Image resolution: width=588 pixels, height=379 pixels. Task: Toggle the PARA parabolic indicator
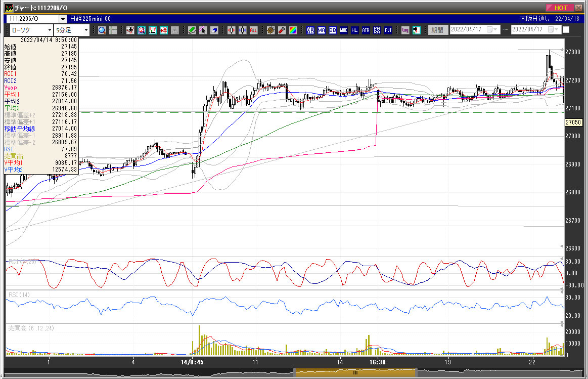click(377, 30)
